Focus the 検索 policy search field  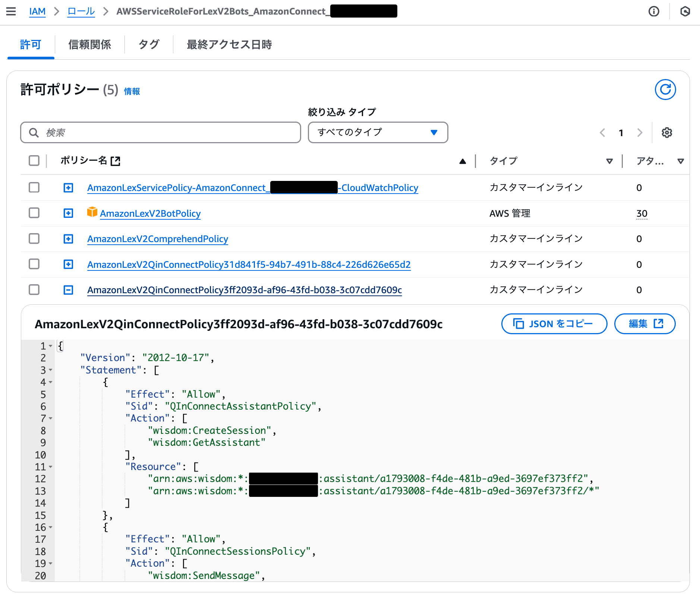coord(161,132)
